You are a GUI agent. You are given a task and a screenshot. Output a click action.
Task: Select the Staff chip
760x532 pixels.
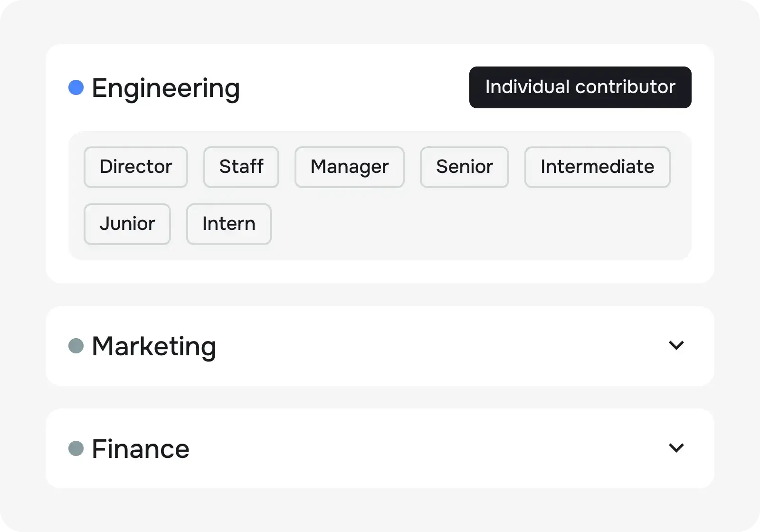[241, 167]
